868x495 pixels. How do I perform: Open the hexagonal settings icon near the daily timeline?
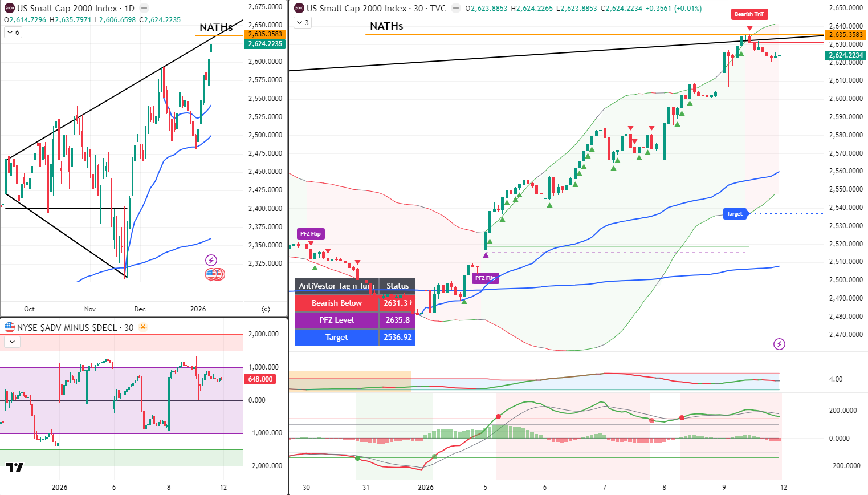266,309
